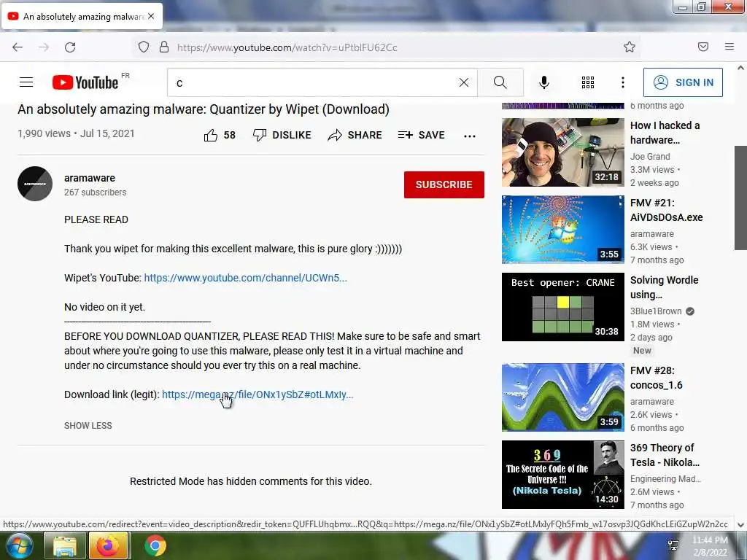The image size is (747, 560).
Task: Sign in to YouTube
Action: (683, 82)
